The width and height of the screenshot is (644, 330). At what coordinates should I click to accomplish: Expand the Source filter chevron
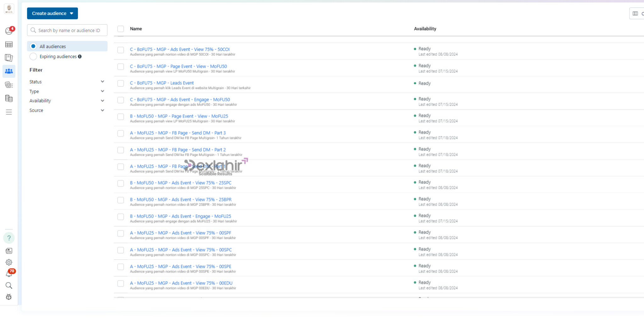point(102,111)
